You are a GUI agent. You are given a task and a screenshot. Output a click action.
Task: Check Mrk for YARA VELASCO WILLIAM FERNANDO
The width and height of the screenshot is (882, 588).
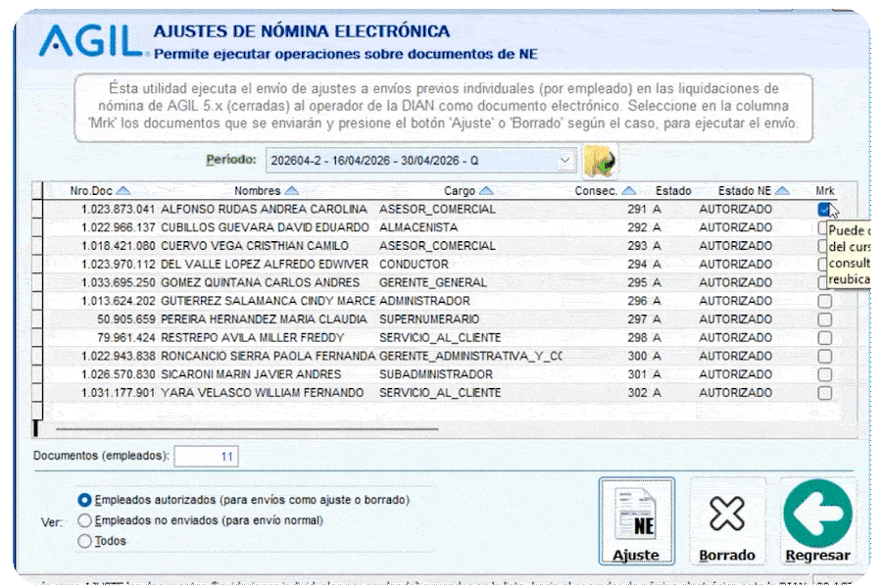point(824,393)
